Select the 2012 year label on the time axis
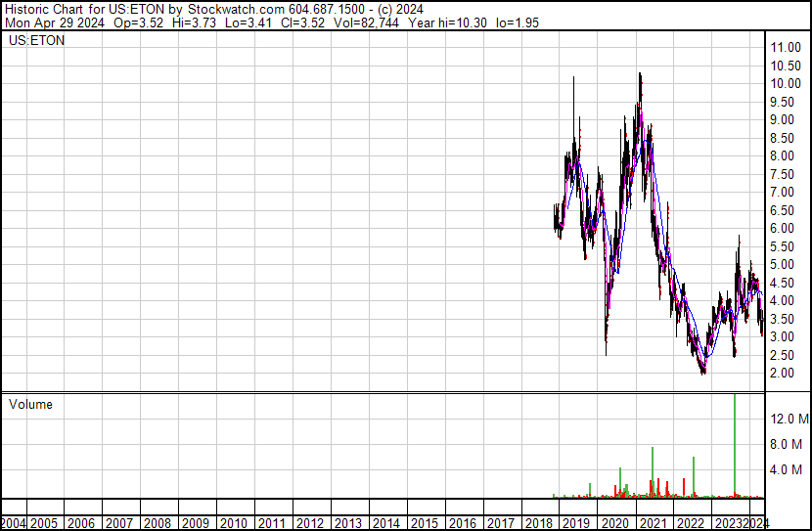Screen dimensions: 812x531 (x=309, y=523)
